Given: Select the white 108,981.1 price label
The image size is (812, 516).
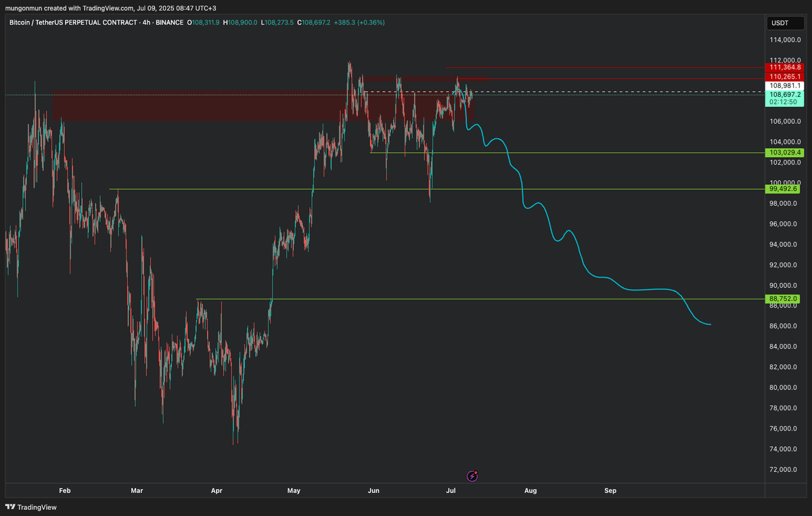Looking at the screenshot, I should [784, 86].
